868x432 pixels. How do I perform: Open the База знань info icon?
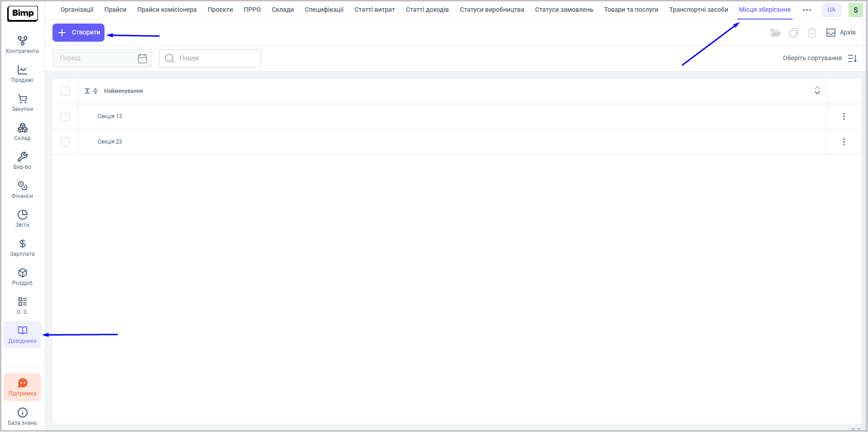coord(22,413)
